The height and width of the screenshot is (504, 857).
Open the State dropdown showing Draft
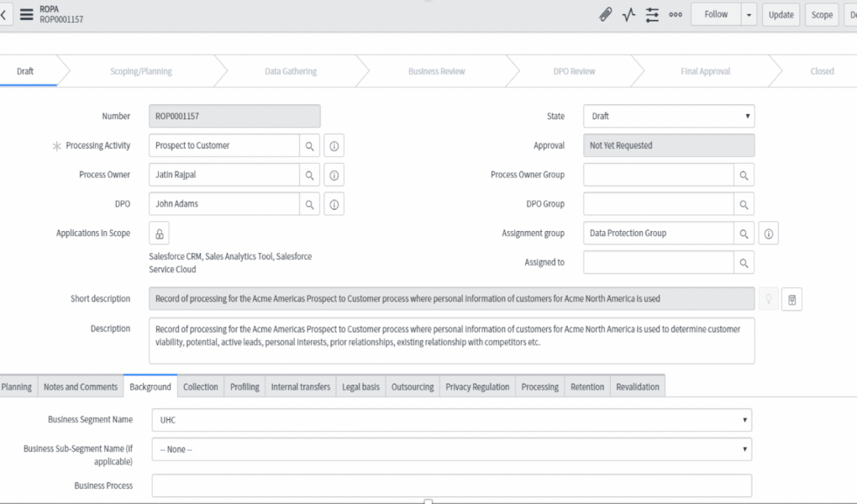point(669,116)
